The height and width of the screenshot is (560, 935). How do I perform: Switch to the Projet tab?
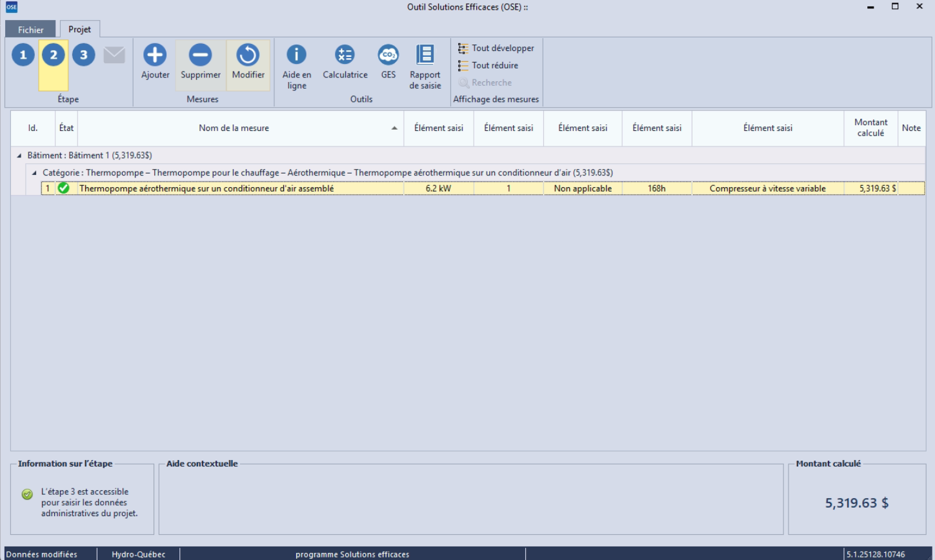pyautogui.click(x=80, y=29)
